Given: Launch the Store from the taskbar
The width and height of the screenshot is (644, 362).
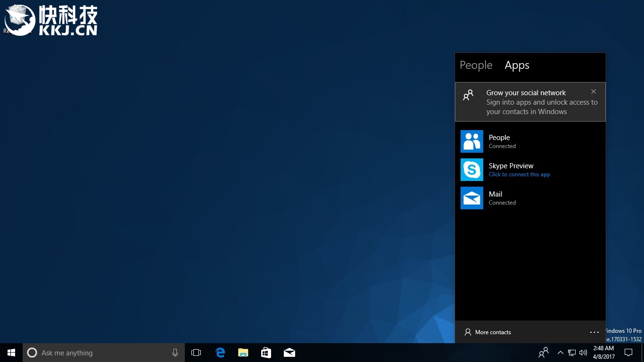Looking at the screenshot, I should pos(266,353).
